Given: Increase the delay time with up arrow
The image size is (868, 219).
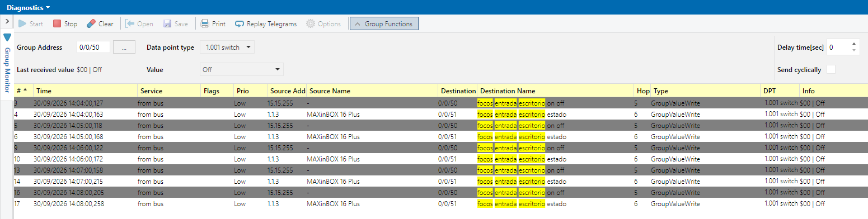Looking at the screenshot, I should [854, 44].
